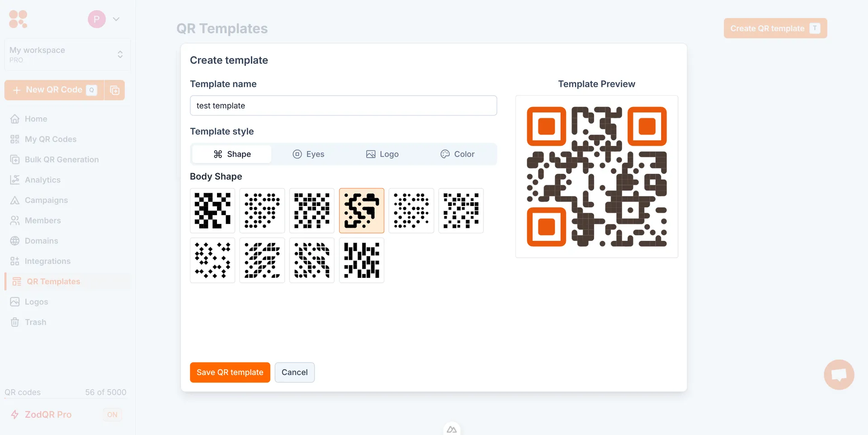Select the vertical bars body shape
Screen dimensions: 868x435
point(362,260)
